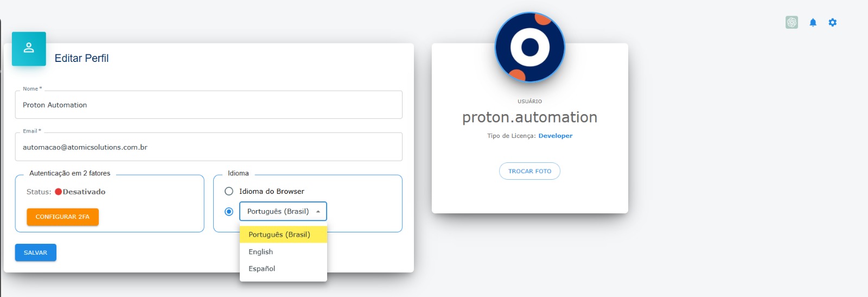Click the SALVAR button

click(x=35, y=252)
